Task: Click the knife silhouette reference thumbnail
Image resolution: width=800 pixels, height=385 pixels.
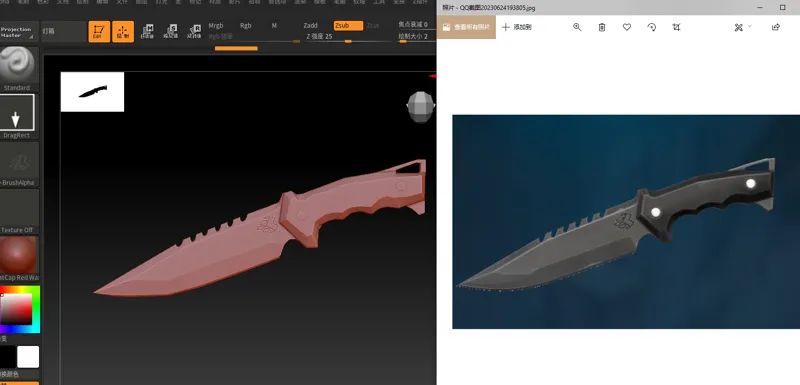Action: coord(92,92)
